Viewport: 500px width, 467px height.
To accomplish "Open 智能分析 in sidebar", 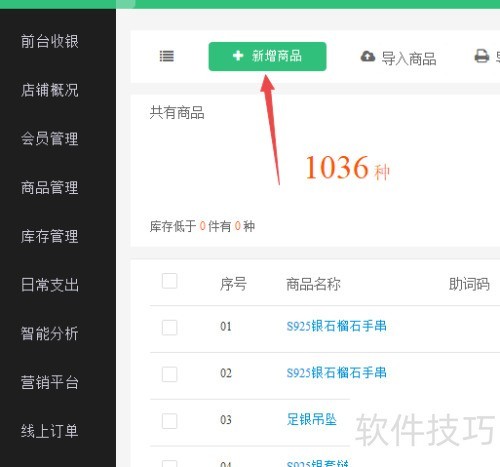I will pos(50,334).
